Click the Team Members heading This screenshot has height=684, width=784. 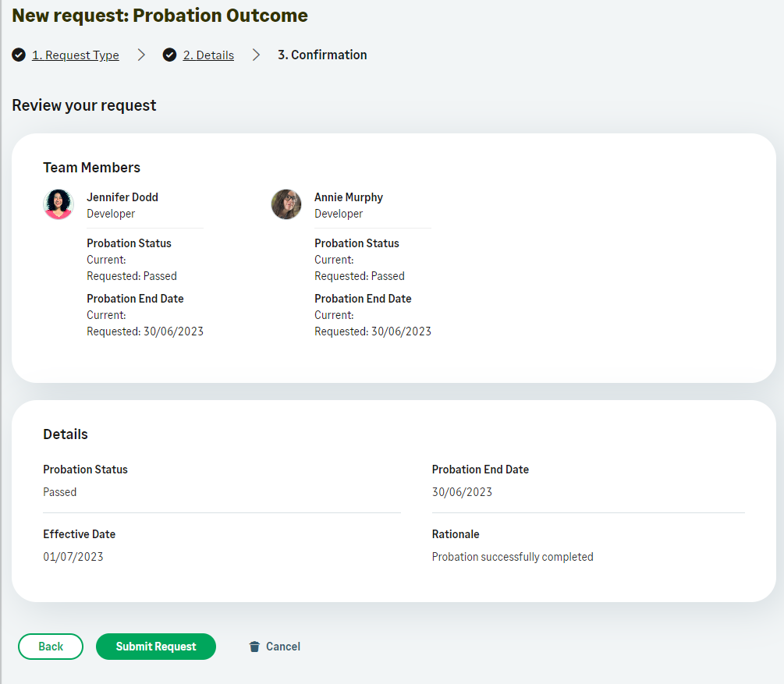pos(92,168)
